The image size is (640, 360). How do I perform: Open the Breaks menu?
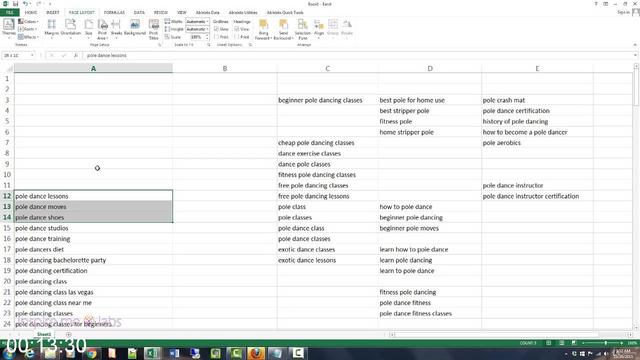(x=116, y=28)
